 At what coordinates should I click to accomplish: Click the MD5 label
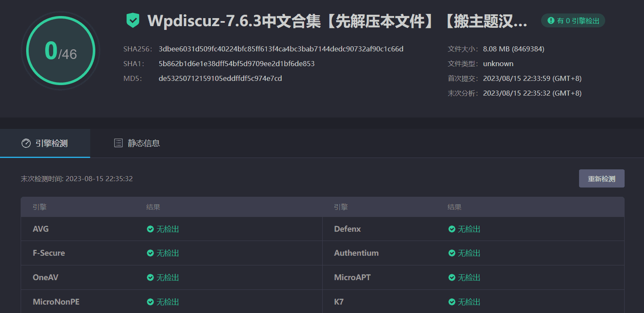pos(133,78)
